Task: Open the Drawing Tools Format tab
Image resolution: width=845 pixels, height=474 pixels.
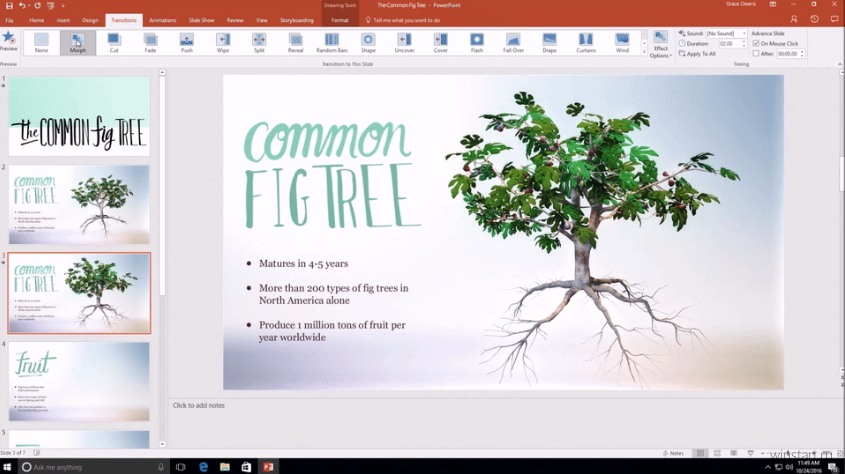Action: [340, 20]
